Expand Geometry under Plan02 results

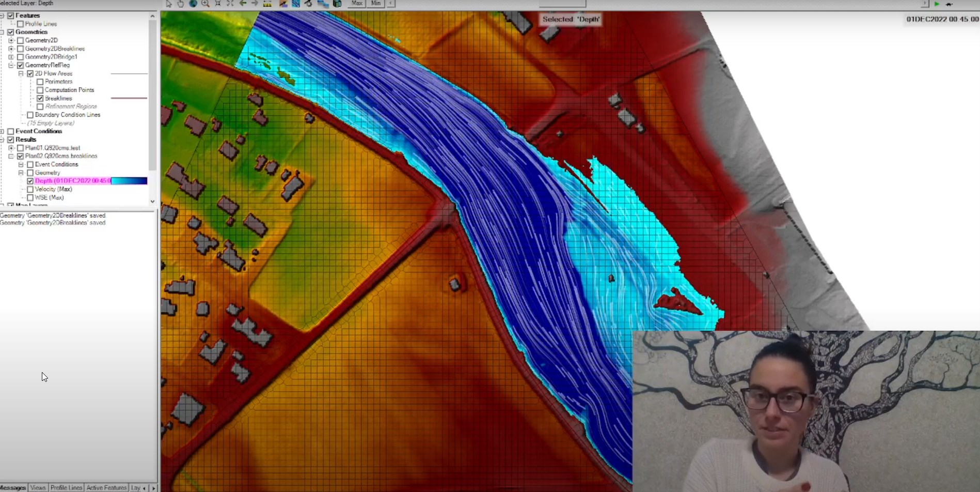click(21, 173)
